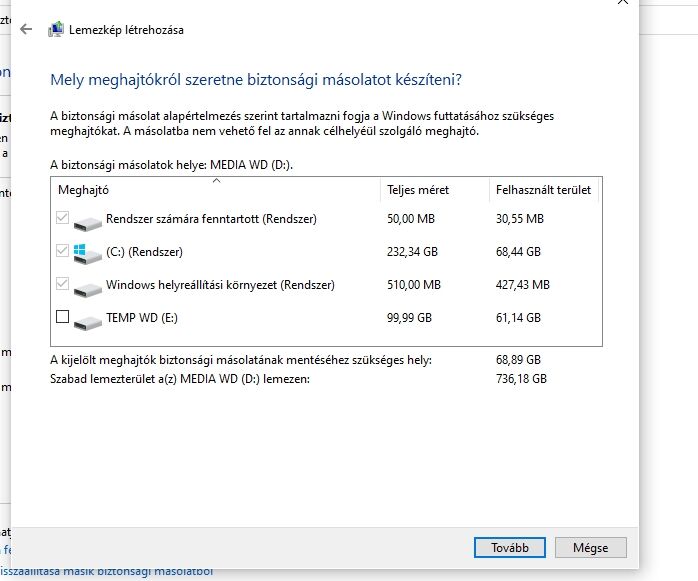Close the wizard with the X button
The width and height of the screenshot is (698, 581).
pos(623,2)
